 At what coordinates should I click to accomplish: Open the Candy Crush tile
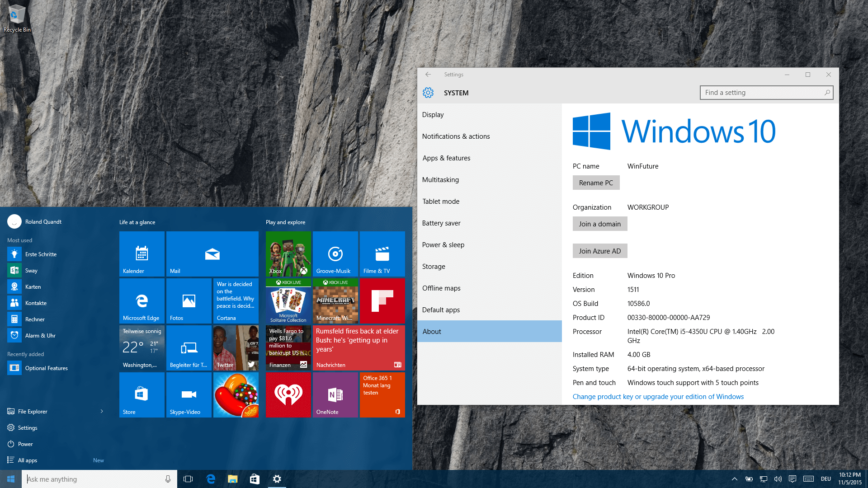(x=236, y=395)
